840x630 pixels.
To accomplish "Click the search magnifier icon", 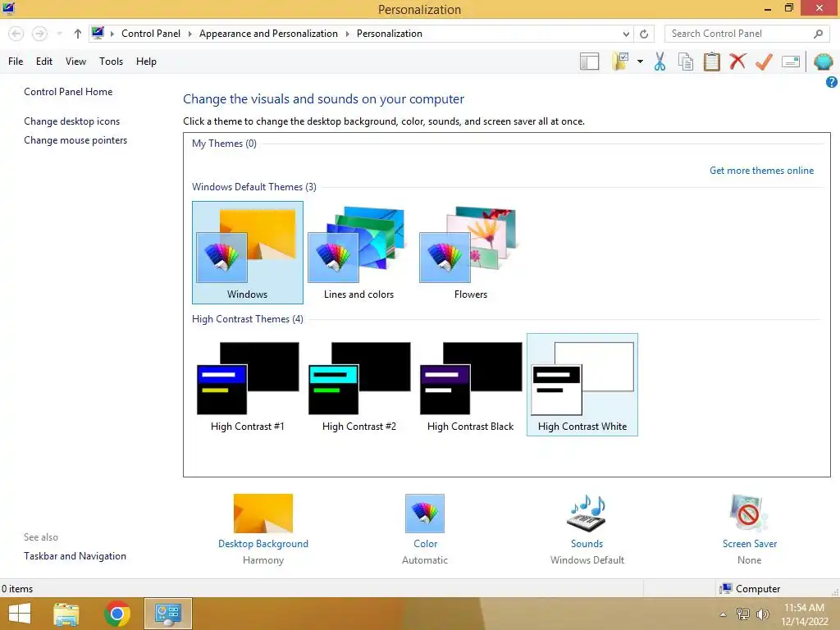I will (818, 34).
